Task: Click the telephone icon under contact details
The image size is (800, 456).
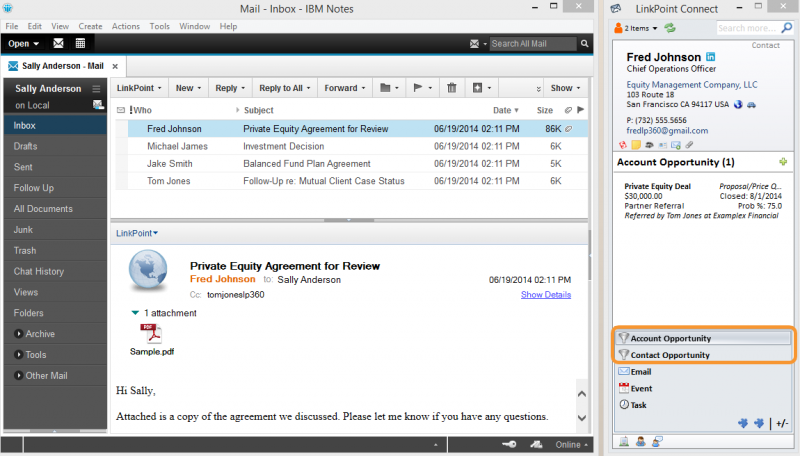Action: (649, 145)
